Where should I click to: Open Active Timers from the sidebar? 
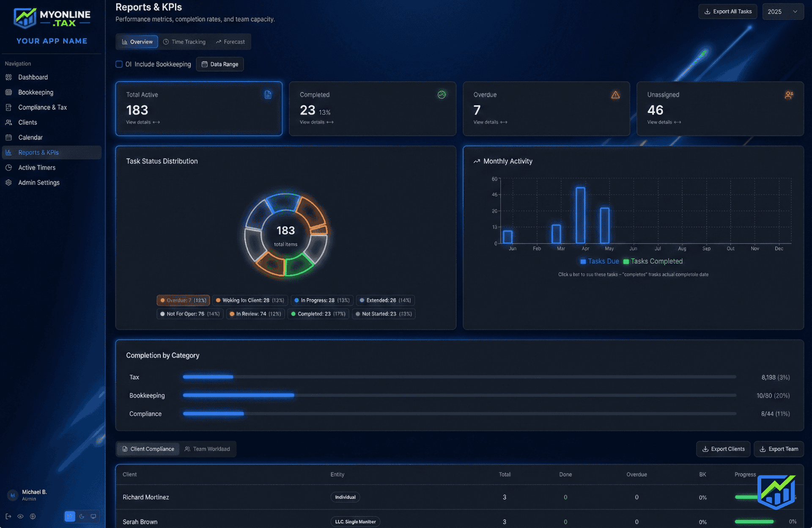click(x=37, y=168)
